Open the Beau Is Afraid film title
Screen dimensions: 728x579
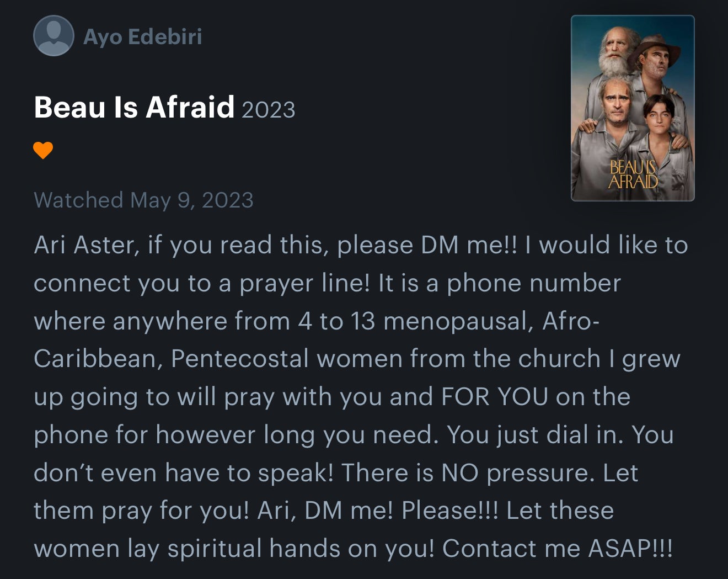(134, 107)
